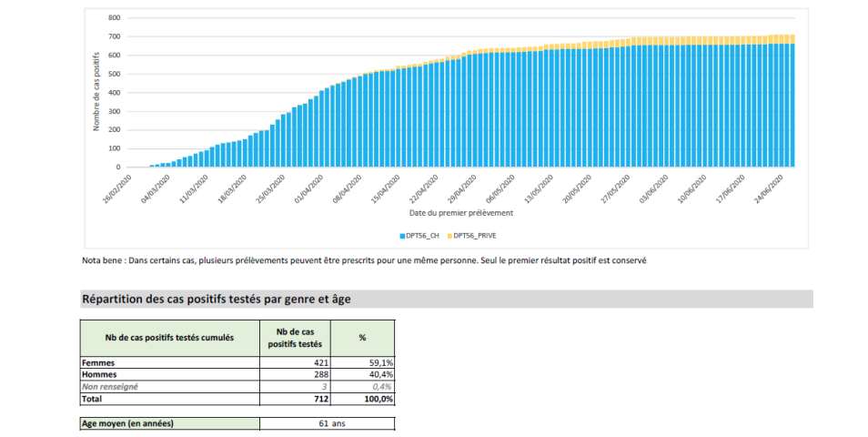Click the blue DPT56_CH legend swatch

[x=402, y=236]
